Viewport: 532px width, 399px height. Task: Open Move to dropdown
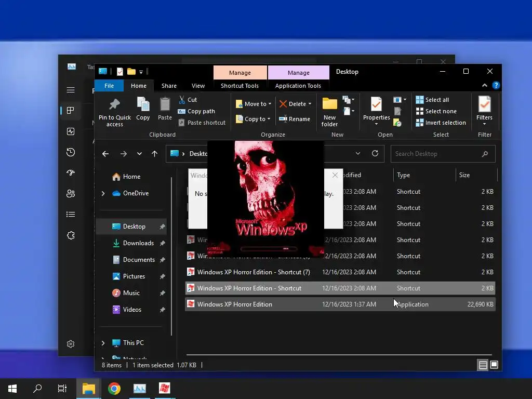click(x=254, y=104)
